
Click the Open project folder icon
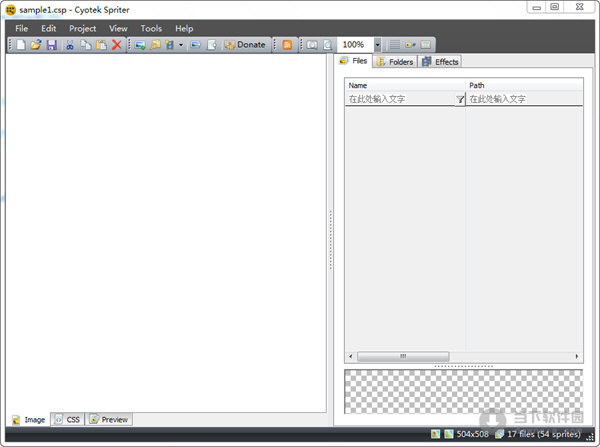[36, 45]
